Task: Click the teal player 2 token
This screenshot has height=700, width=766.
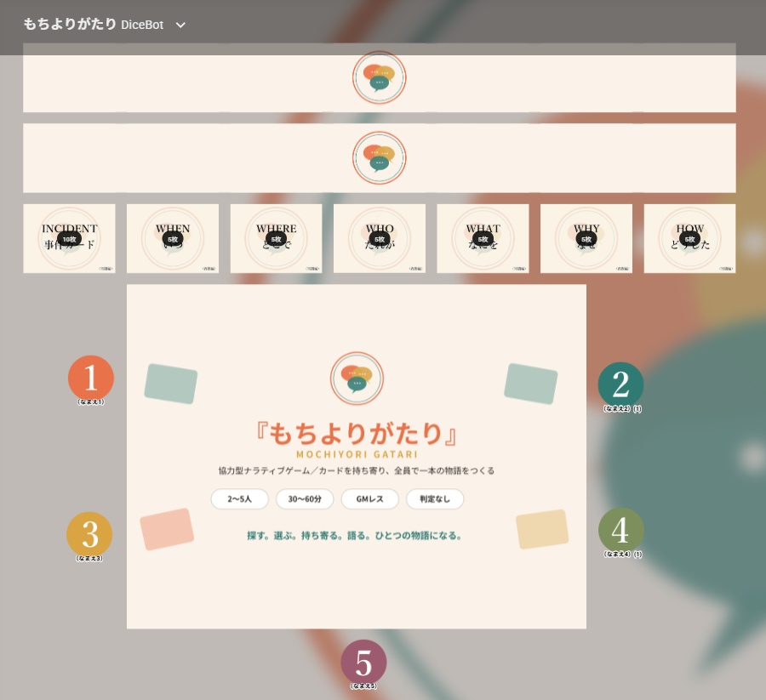Action: coord(620,384)
